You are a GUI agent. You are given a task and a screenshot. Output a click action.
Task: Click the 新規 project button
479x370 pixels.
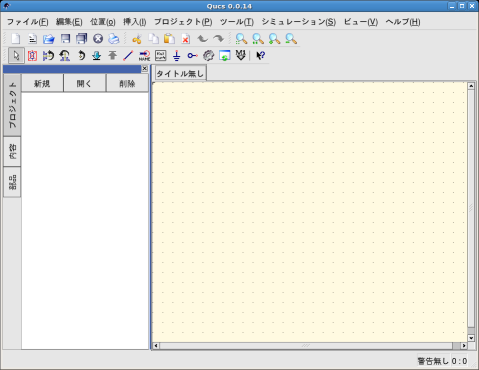(42, 83)
